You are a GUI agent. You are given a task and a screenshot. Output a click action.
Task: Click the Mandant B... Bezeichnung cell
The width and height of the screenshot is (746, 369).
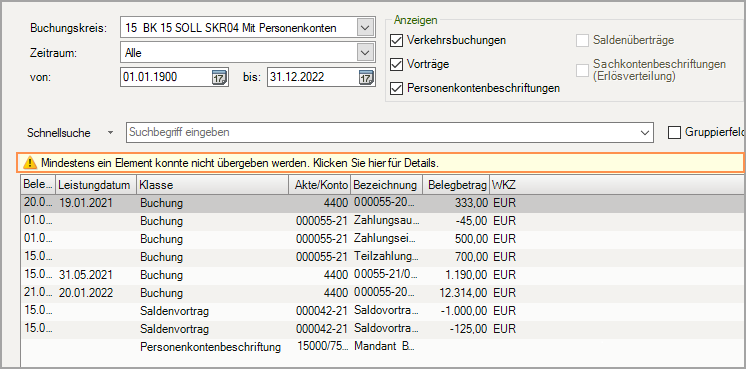click(x=387, y=347)
